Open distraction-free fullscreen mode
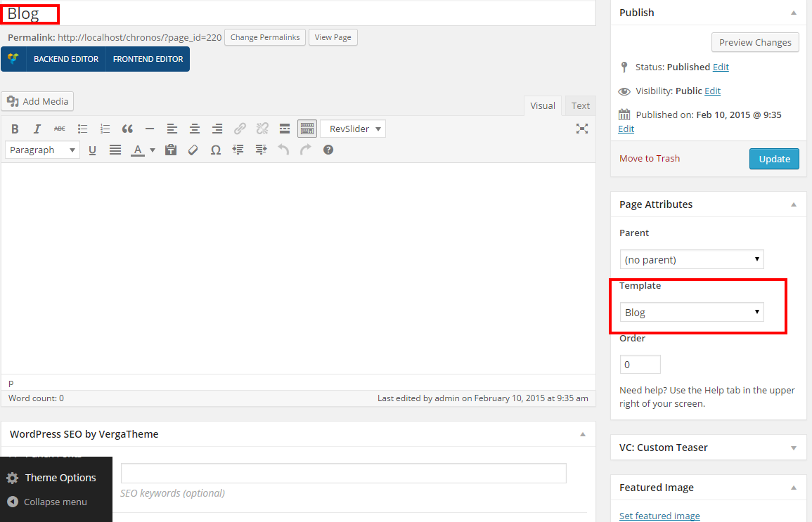This screenshot has height=522, width=812. [x=582, y=129]
